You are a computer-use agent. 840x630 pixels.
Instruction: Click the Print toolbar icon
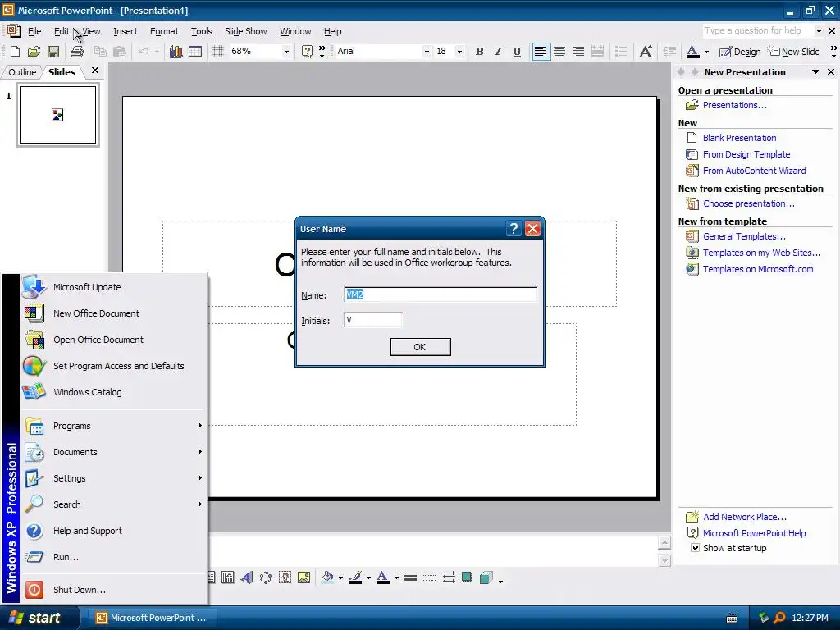click(76, 52)
